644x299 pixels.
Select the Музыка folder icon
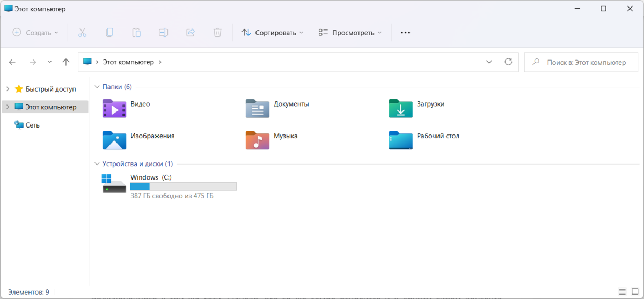pyautogui.click(x=258, y=140)
